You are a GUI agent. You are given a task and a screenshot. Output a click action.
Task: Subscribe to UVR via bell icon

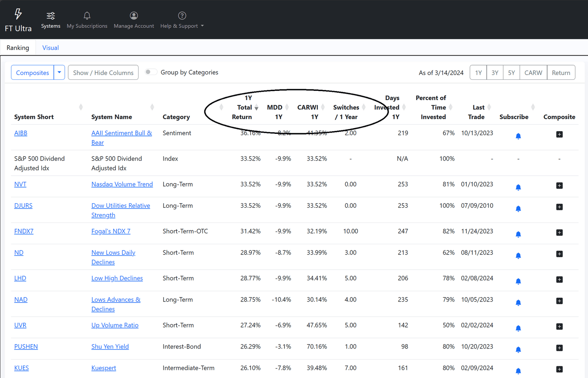pyautogui.click(x=518, y=328)
